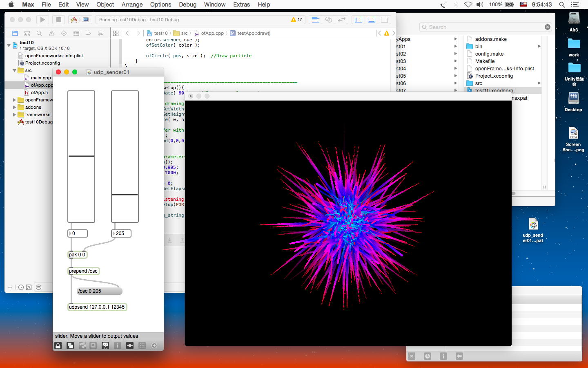This screenshot has height=368, width=588.
Task: Expand the addons folder
Action: pyautogui.click(x=14, y=107)
